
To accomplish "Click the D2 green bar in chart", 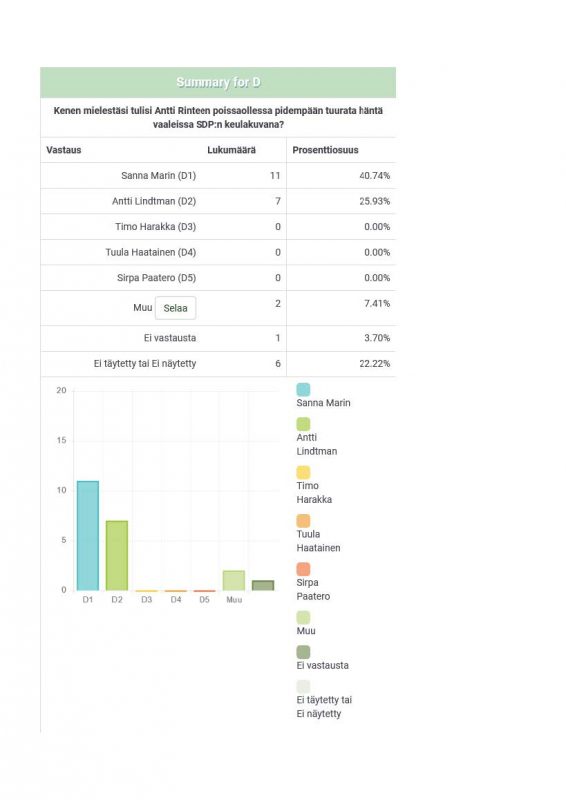I will pyautogui.click(x=117, y=556).
